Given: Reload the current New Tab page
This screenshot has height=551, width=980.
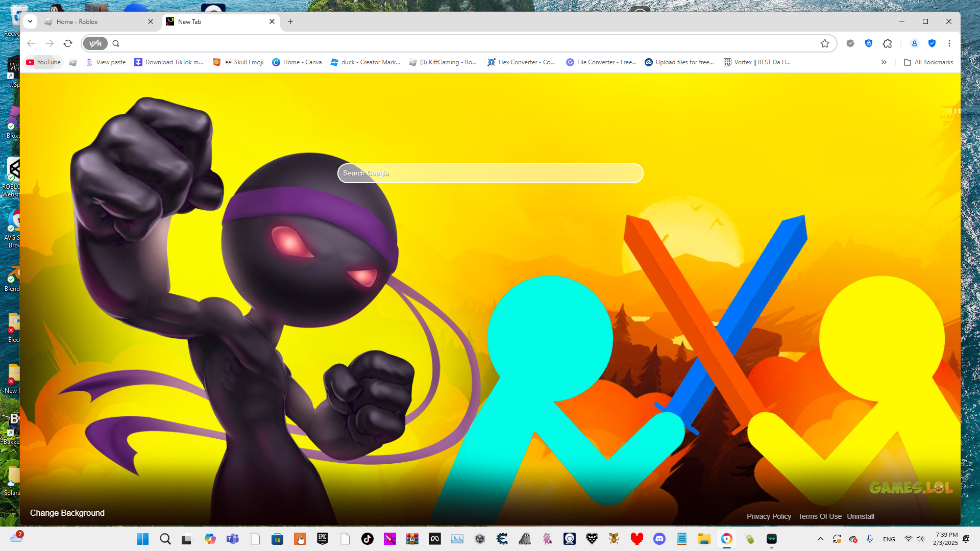Looking at the screenshot, I should click(68, 43).
